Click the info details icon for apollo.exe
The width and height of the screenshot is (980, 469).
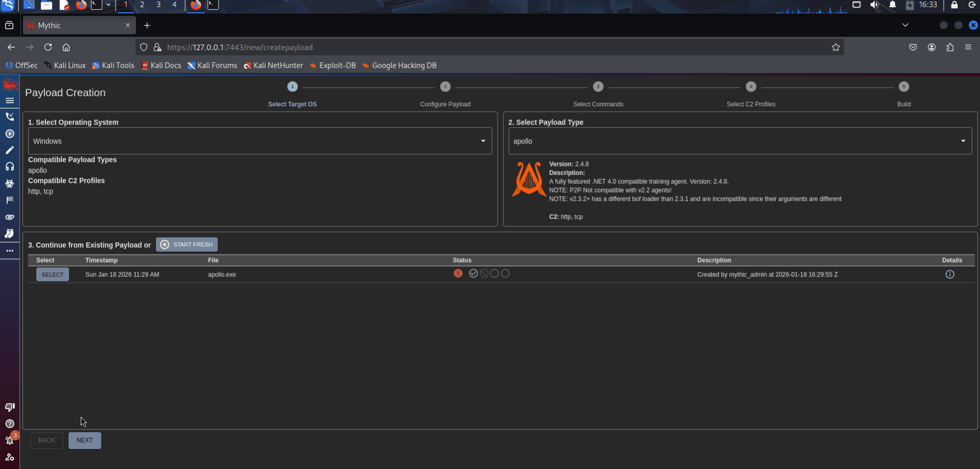pyautogui.click(x=949, y=274)
